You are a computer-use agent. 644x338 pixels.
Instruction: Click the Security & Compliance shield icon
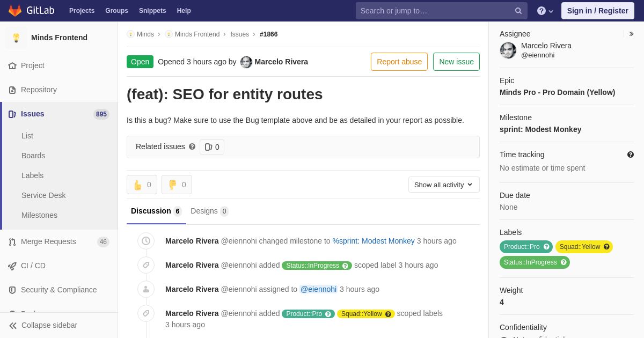point(12,290)
